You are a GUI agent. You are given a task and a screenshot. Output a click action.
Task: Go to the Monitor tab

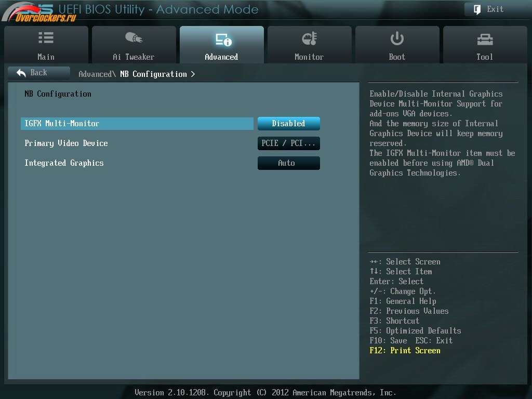point(310,45)
